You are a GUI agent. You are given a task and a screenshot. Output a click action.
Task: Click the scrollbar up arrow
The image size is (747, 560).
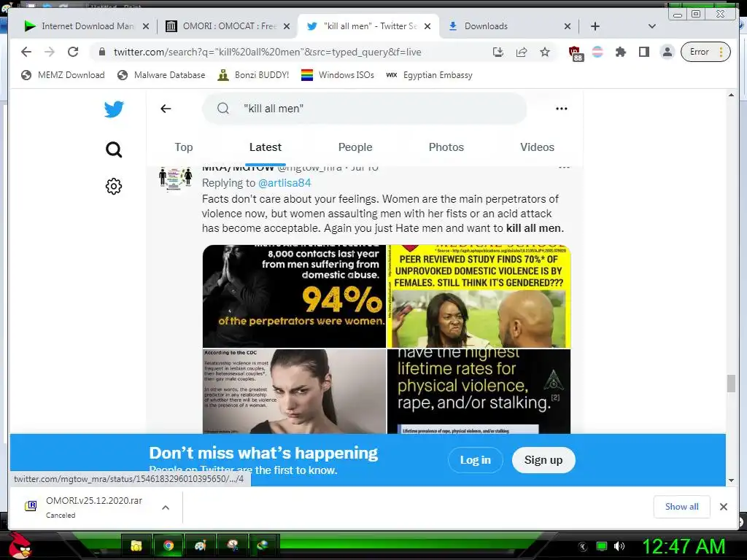tap(731, 96)
